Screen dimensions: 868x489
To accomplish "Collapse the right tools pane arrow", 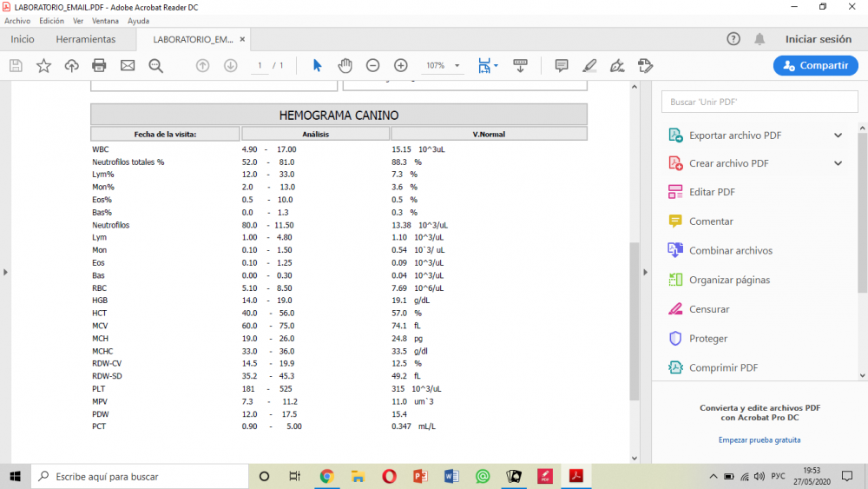I will click(x=645, y=272).
